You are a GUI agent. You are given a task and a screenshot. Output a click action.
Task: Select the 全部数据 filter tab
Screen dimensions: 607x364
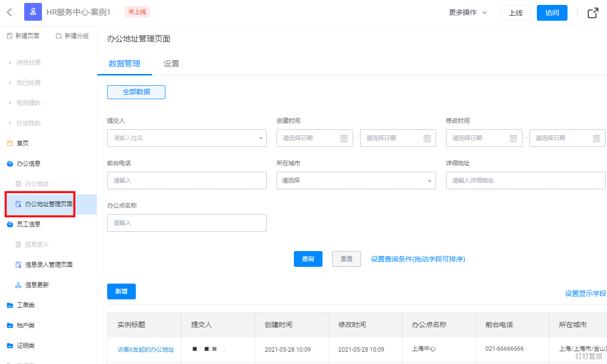coord(136,92)
